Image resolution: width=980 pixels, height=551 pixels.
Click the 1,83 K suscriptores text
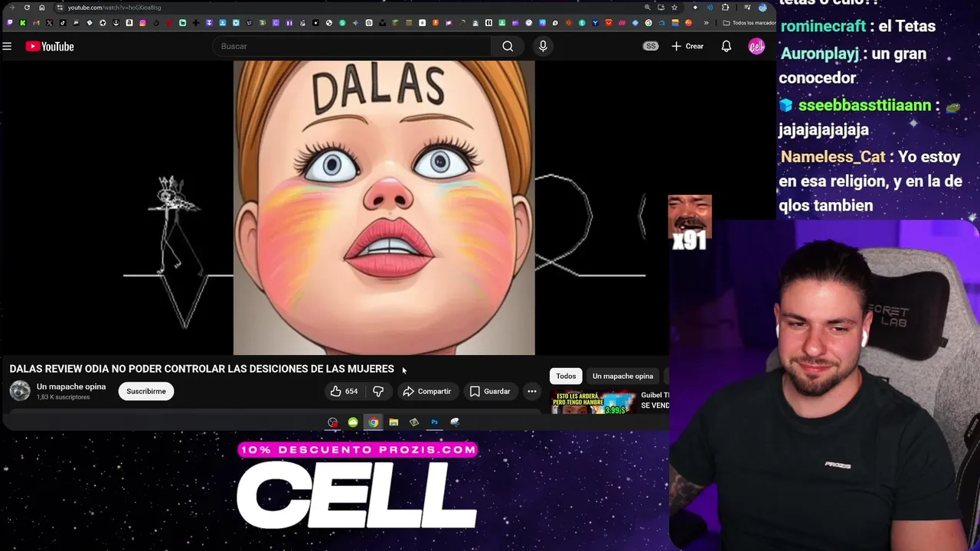click(63, 397)
